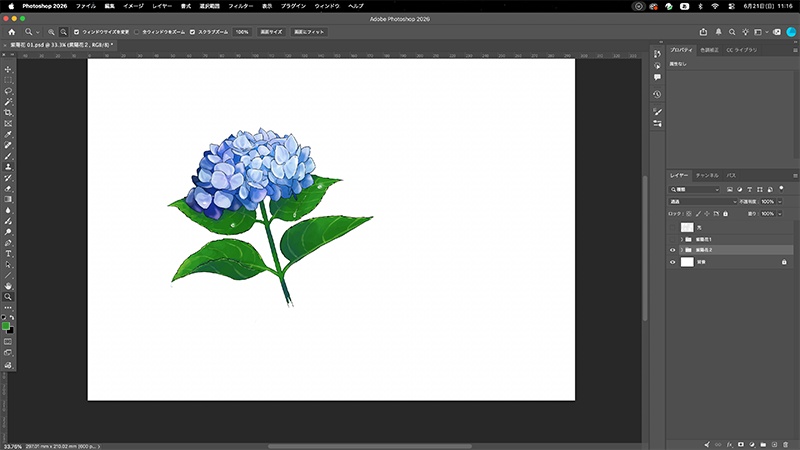Click the Zoom In mode icon
800x450 pixels.
(x=51, y=32)
